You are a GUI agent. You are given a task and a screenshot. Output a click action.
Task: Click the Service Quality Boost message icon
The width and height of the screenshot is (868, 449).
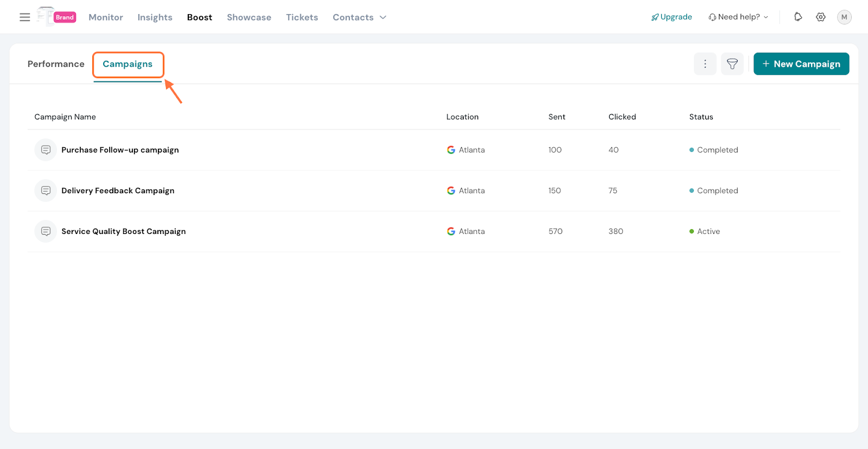coord(46,231)
